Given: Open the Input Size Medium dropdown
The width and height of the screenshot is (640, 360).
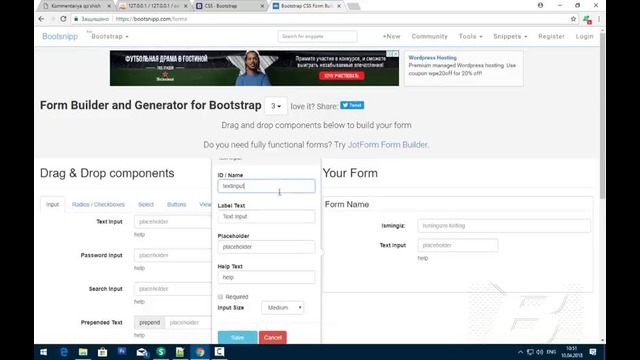Looking at the screenshot, I should pyautogui.click(x=282, y=307).
